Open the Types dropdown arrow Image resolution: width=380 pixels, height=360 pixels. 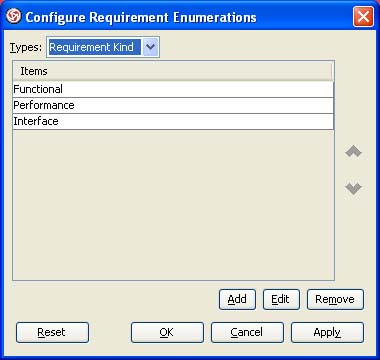coord(150,47)
